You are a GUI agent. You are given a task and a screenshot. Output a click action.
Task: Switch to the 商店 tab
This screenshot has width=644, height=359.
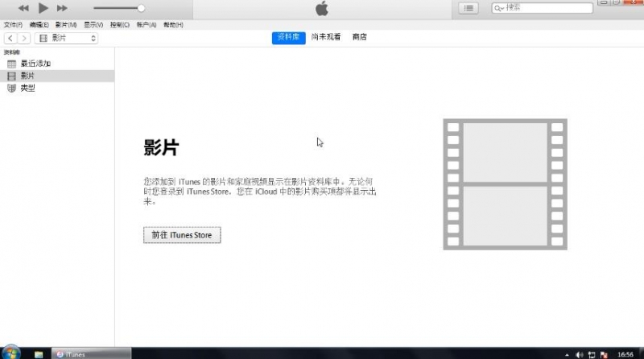pyautogui.click(x=359, y=37)
